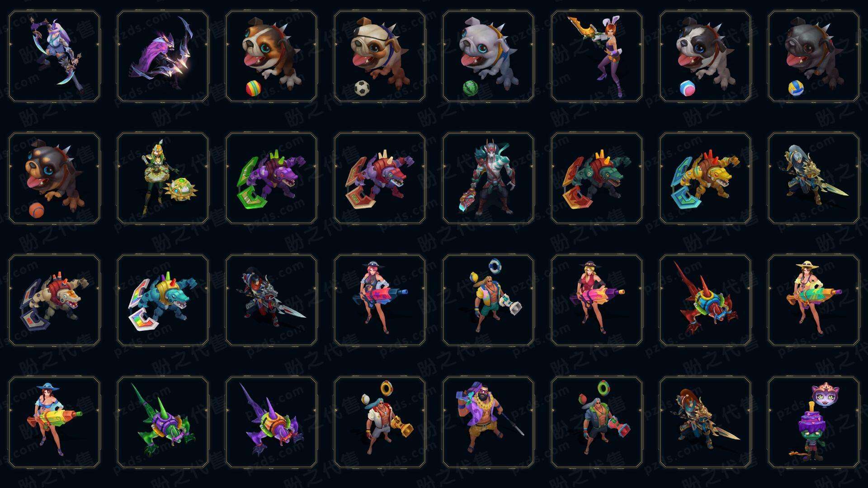Open the teal-striped demon warrior skin
868x488 pixels.
coord(488,178)
